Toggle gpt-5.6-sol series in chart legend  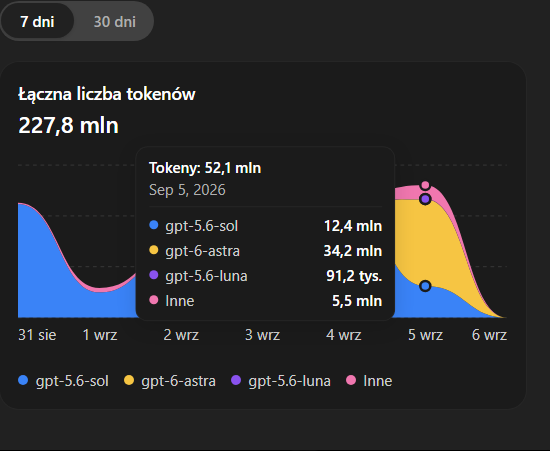(63, 381)
